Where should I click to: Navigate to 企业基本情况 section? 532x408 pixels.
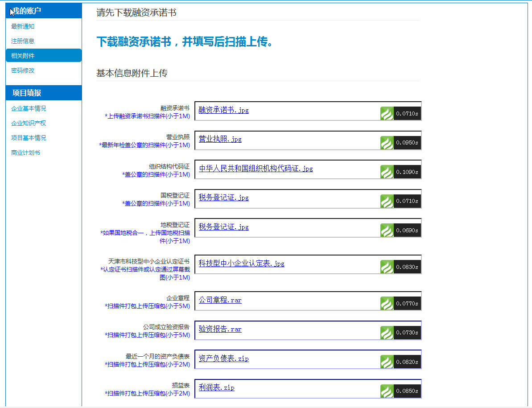29,109
